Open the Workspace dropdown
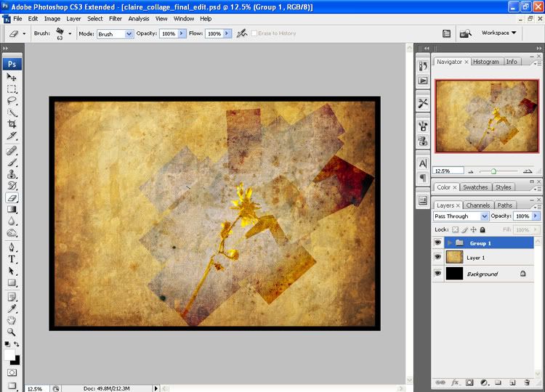This screenshot has width=545, height=392. 498,33
